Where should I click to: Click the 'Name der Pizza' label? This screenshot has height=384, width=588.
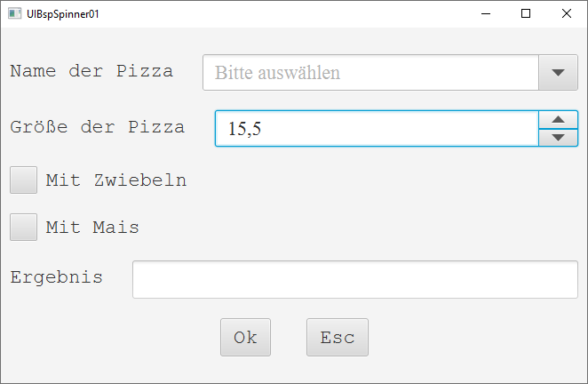click(x=91, y=71)
